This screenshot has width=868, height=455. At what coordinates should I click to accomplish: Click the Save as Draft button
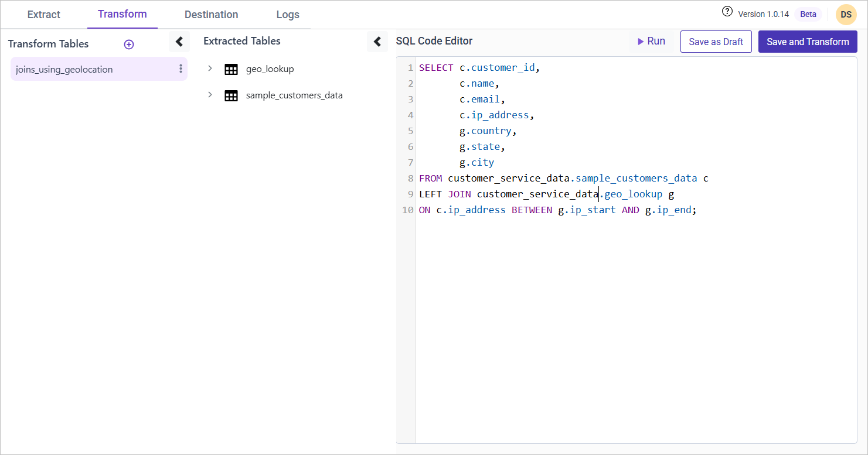pos(716,42)
